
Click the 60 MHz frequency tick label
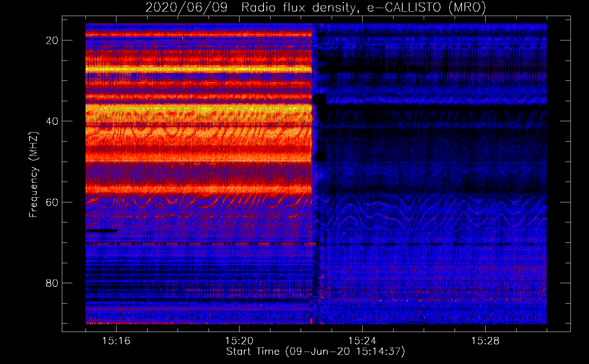click(x=52, y=202)
